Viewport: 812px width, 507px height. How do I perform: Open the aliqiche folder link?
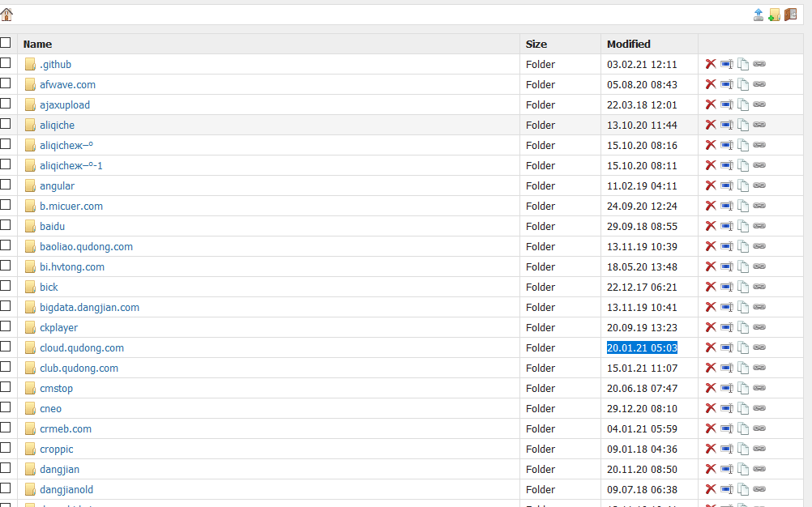(x=57, y=126)
